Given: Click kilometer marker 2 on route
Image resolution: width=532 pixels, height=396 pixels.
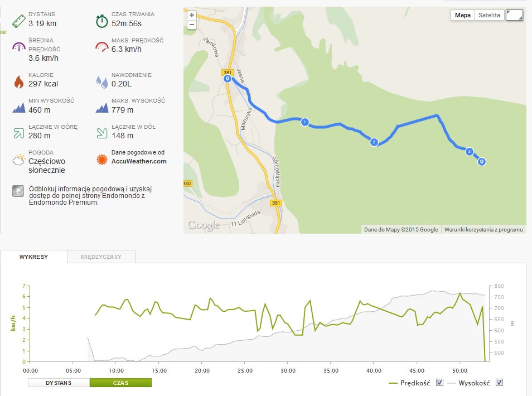Looking at the screenshot, I should (374, 142).
